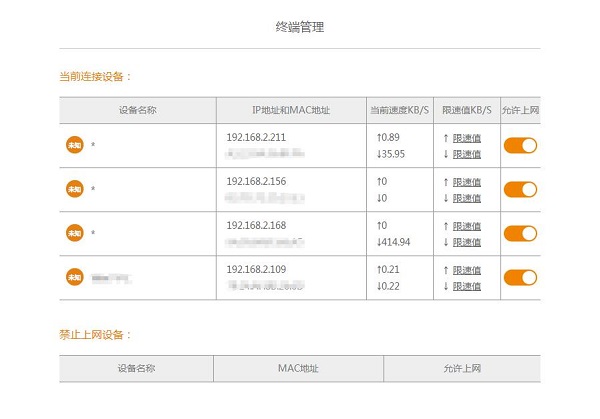Image resolution: width=600 pixels, height=419 pixels.
Task: Click the 未知 device icon for 192.168.2.211
Action: tap(74, 146)
